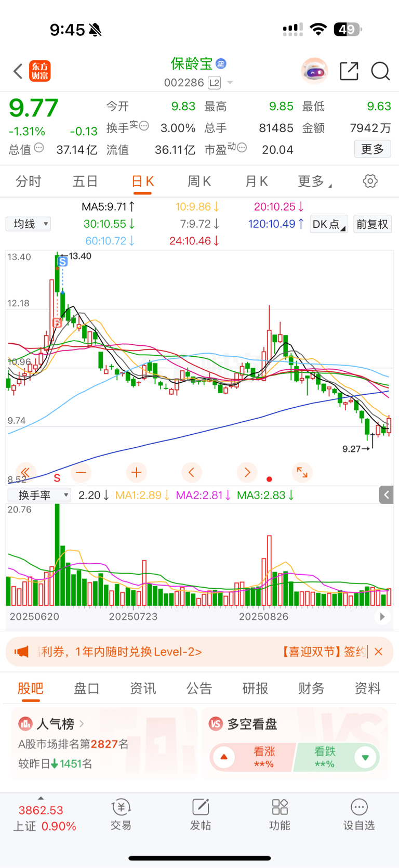Open the 资讯 tab
Screen dimensions: 399x868
tap(143, 689)
